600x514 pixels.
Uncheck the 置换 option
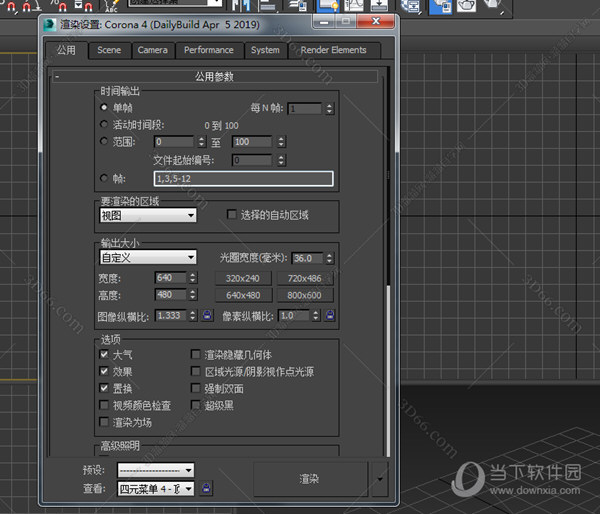(x=104, y=388)
